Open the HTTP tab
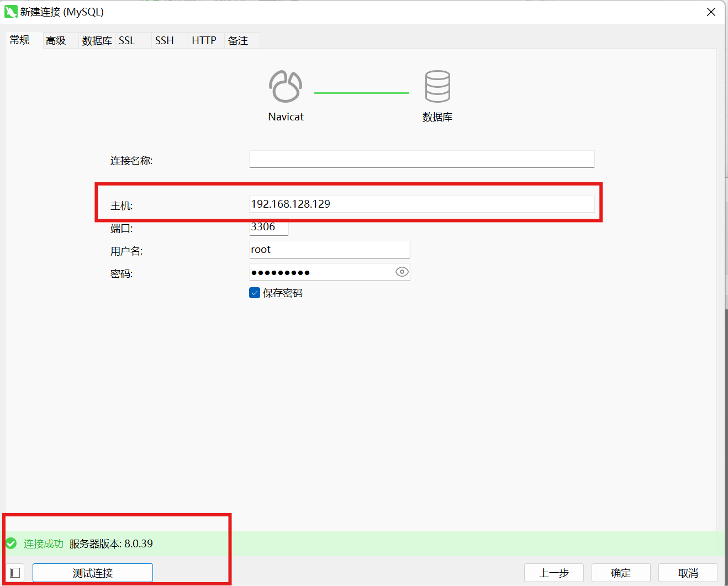The height and width of the screenshot is (586, 728). click(204, 40)
